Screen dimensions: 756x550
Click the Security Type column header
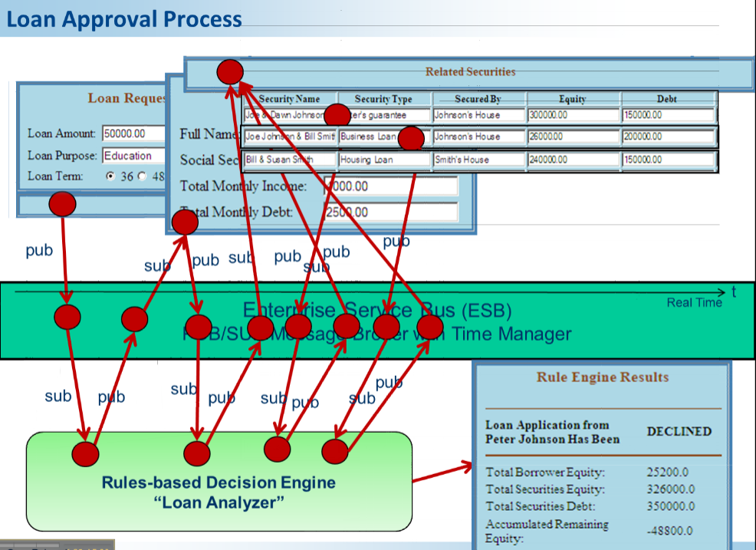point(383,99)
